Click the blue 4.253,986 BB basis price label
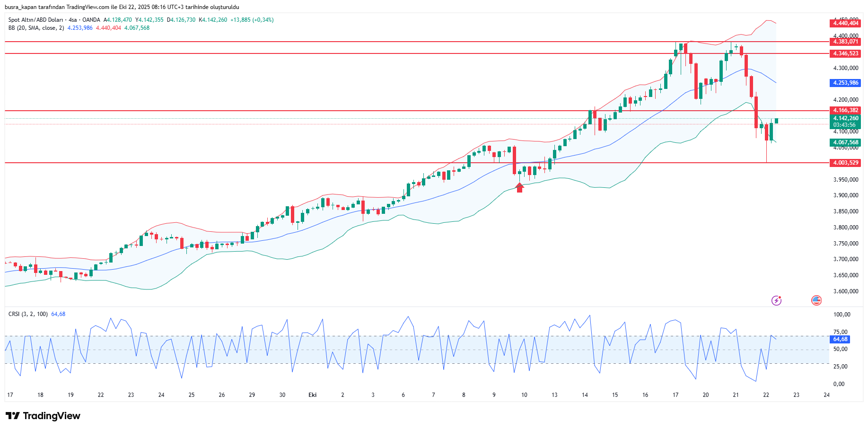Screen dimensions: 868x430 845,83
